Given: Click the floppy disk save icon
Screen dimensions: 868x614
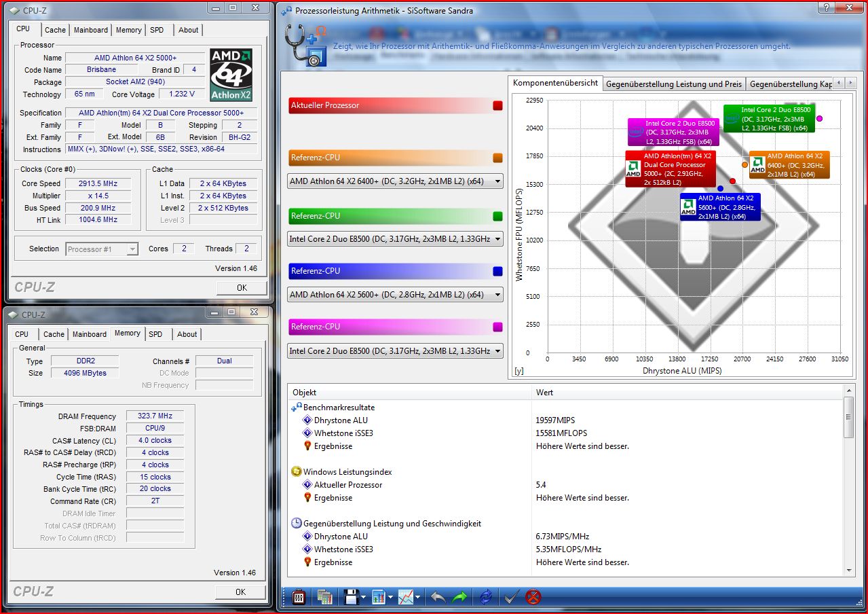Looking at the screenshot, I should (x=351, y=597).
